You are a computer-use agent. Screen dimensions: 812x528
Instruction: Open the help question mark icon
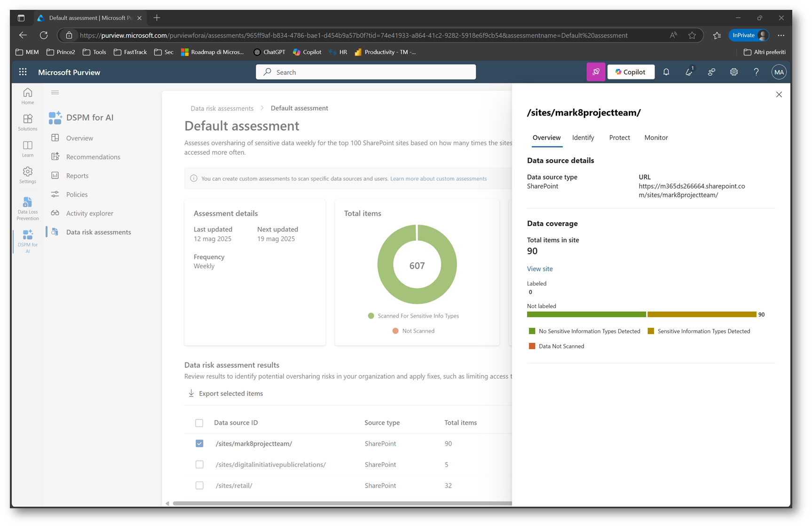pyautogui.click(x=756, y=72)
